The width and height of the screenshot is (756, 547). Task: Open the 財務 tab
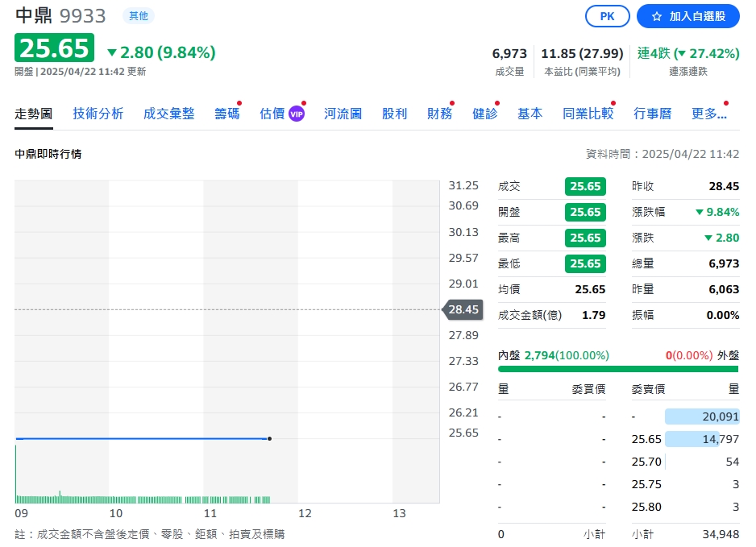coord(439,114)
